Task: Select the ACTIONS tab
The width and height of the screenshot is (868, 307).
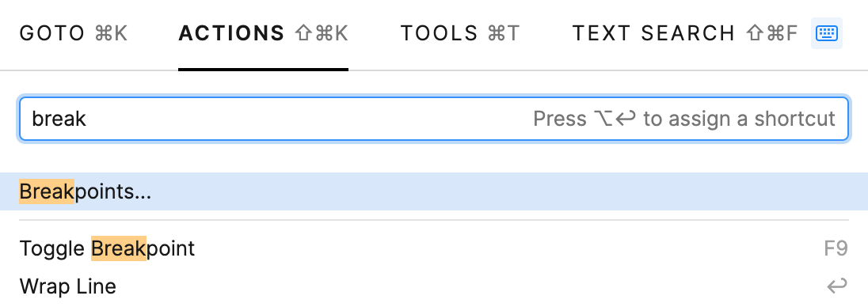Action: tap(263, 33)
